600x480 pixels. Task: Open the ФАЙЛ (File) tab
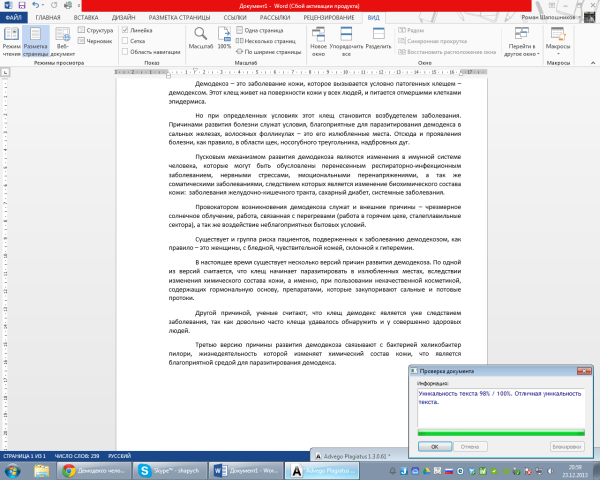tap(14, 18)
